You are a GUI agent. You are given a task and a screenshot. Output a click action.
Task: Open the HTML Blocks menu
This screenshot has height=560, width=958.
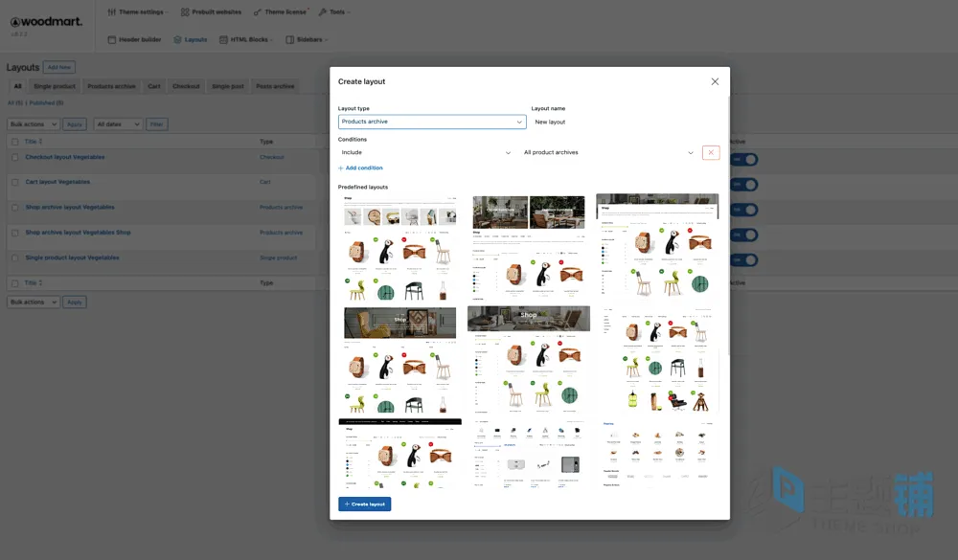pos(246,39)
